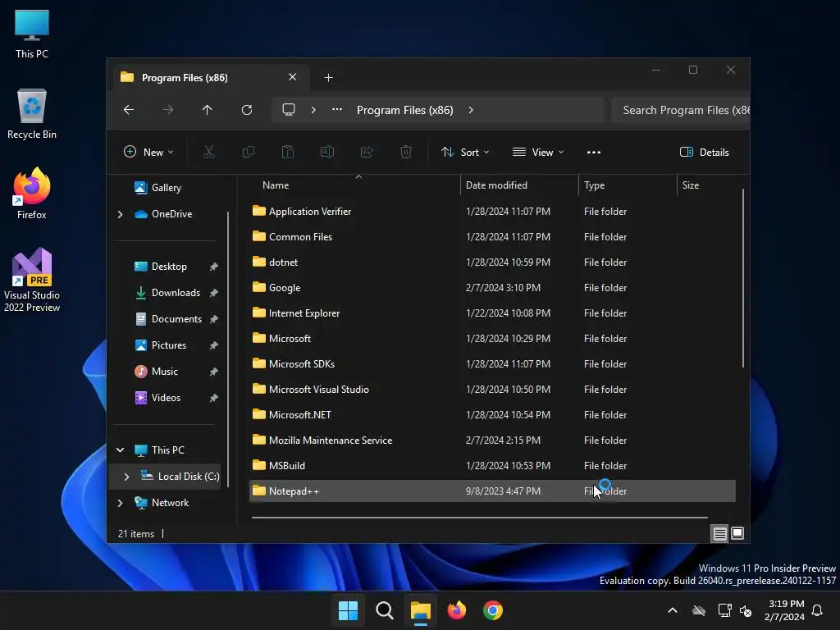The height and width of the screenshot is (630, 840).
Task: Click the PC monitor icon in address bar
Action: click(x=289, y=110)
